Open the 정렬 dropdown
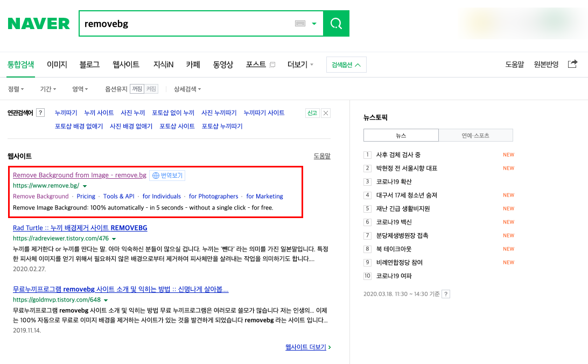588x364 pixels. (16, 89)
